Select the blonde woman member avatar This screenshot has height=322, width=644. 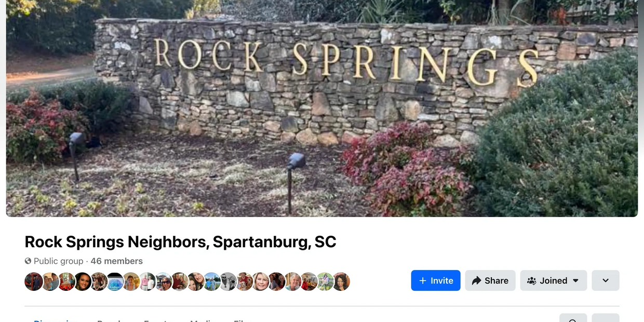tap(260, 281)
